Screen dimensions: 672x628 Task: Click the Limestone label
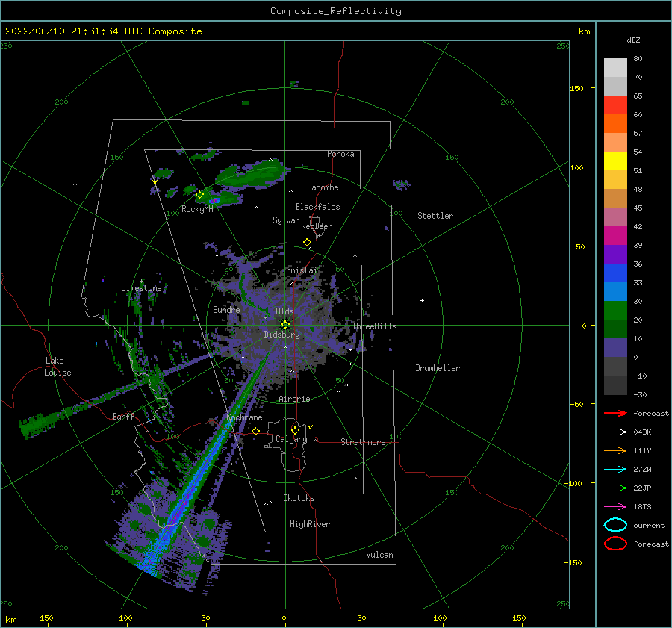click(x=141, y=288)
